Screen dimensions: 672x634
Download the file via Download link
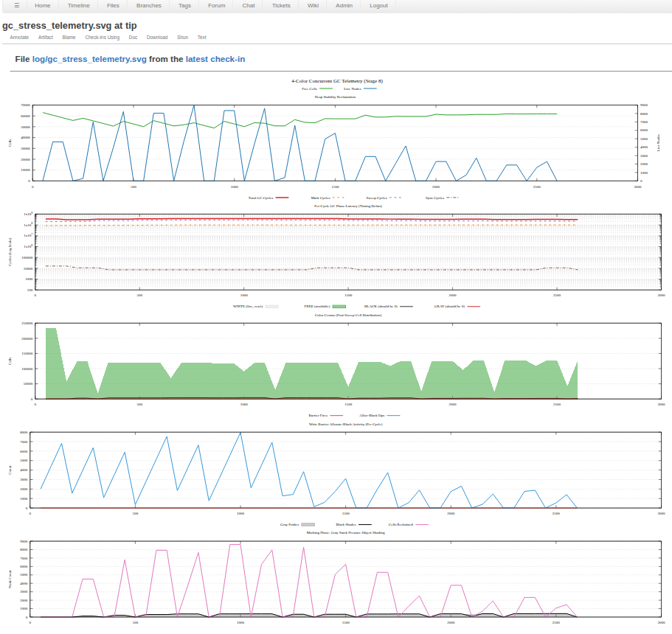click(157, 37)
